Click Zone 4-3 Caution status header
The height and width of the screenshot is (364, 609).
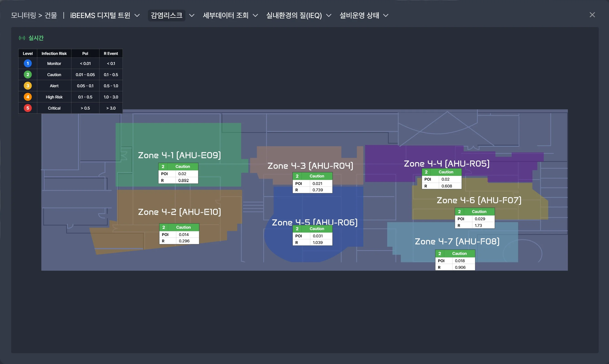[312, 176]
